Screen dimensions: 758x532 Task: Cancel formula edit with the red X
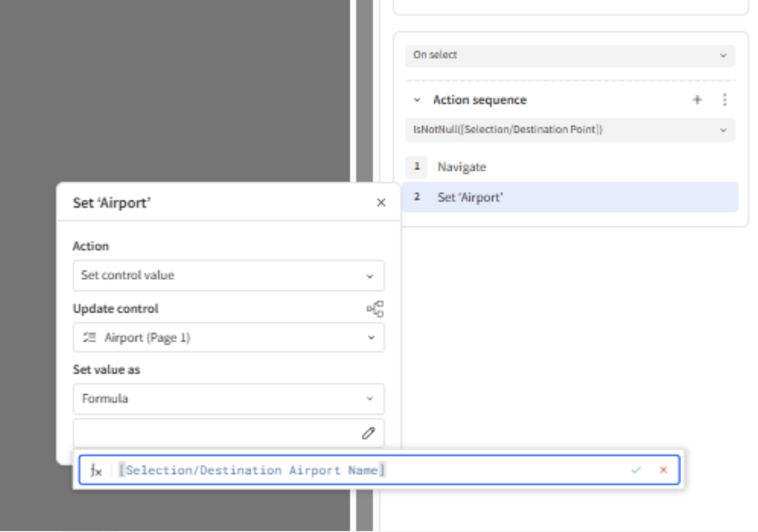tap(664, 470)
